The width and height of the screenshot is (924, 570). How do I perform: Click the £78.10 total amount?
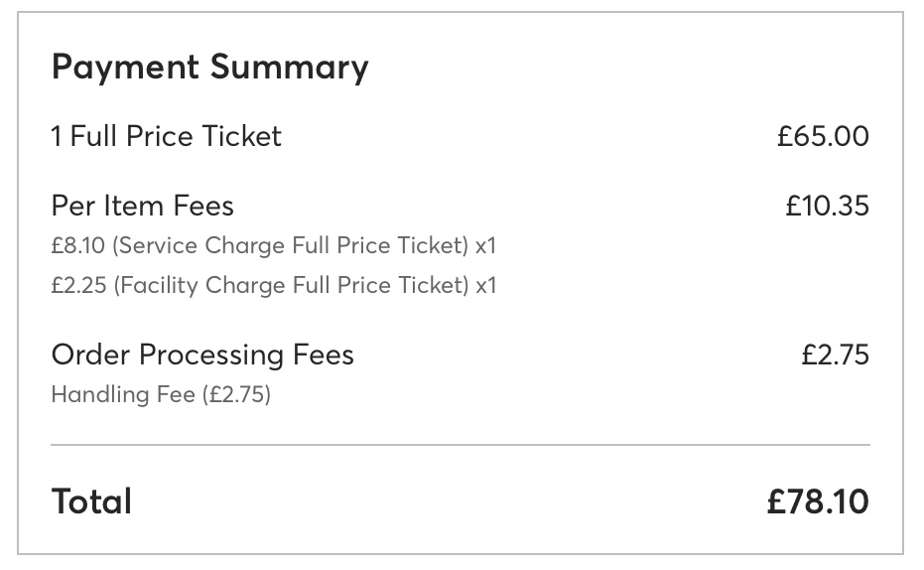[x=817, y=501]
